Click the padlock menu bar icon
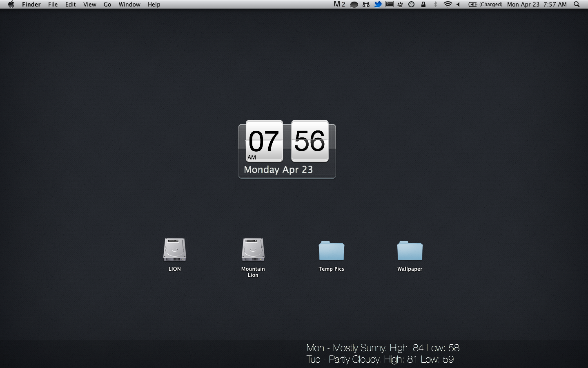The image size is (588, 368). coord(423,4)
